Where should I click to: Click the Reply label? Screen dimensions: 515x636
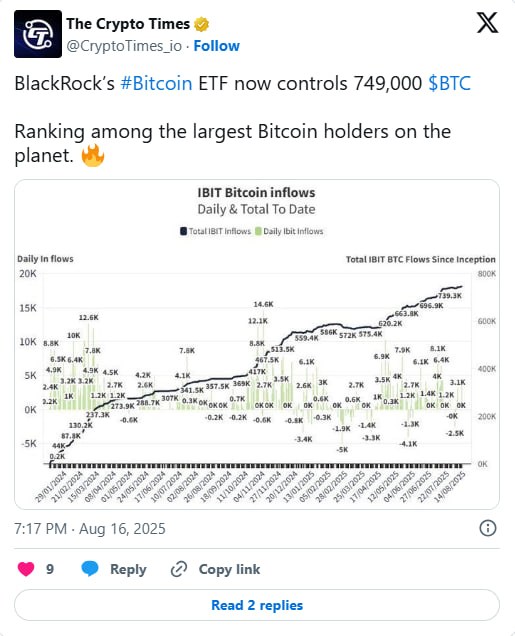pos(128,569)
